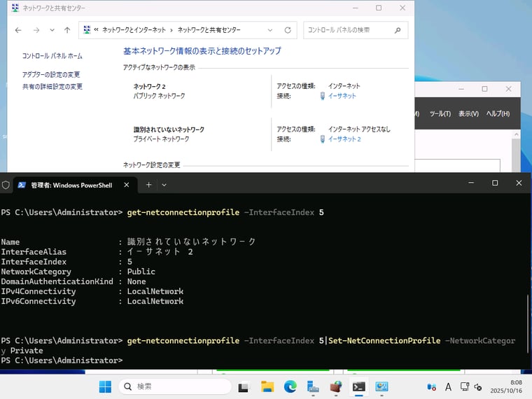
Task: Click the leftmost system tray icon beside IME A
Action: (431, 387)
